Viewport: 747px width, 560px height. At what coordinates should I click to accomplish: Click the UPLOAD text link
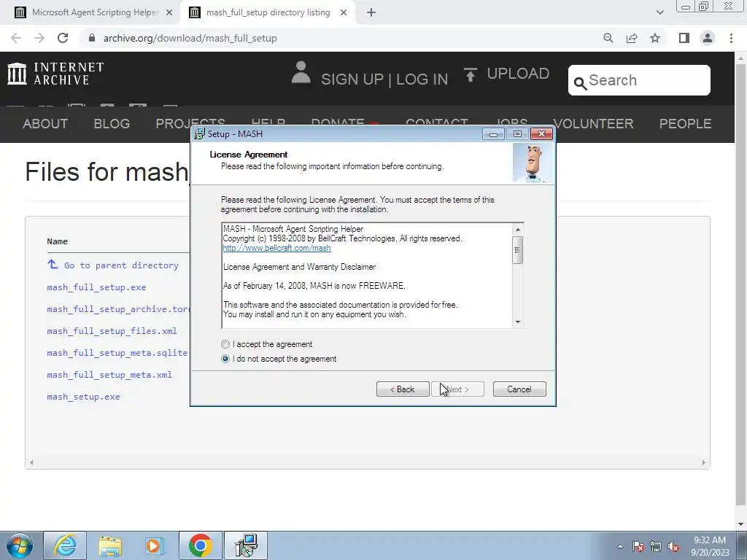tap(518, 74)
